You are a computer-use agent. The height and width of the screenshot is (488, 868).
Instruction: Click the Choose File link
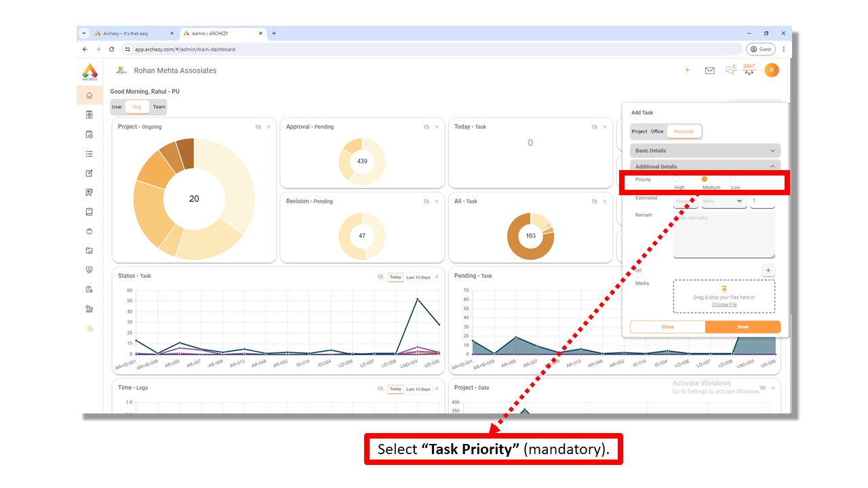(724, 304)
